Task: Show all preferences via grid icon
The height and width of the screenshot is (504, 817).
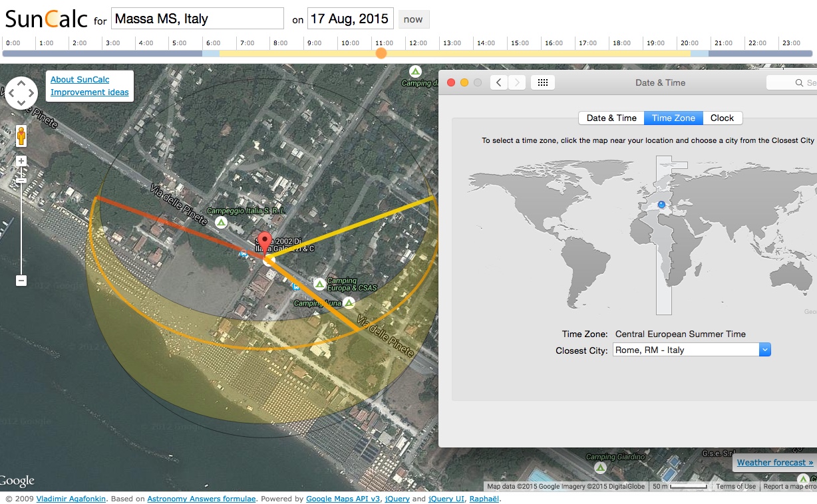Action: (542, 82)
